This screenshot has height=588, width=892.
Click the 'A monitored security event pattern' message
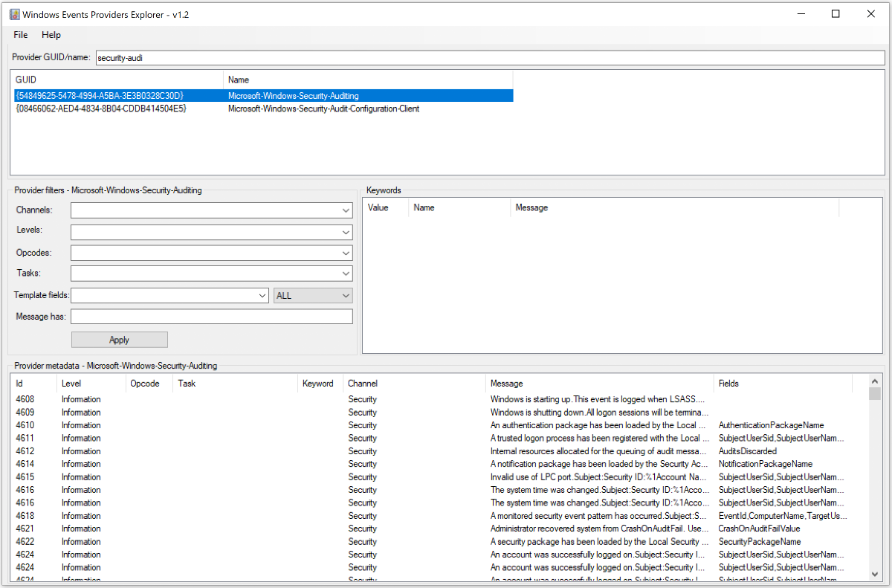click(600, 516)
